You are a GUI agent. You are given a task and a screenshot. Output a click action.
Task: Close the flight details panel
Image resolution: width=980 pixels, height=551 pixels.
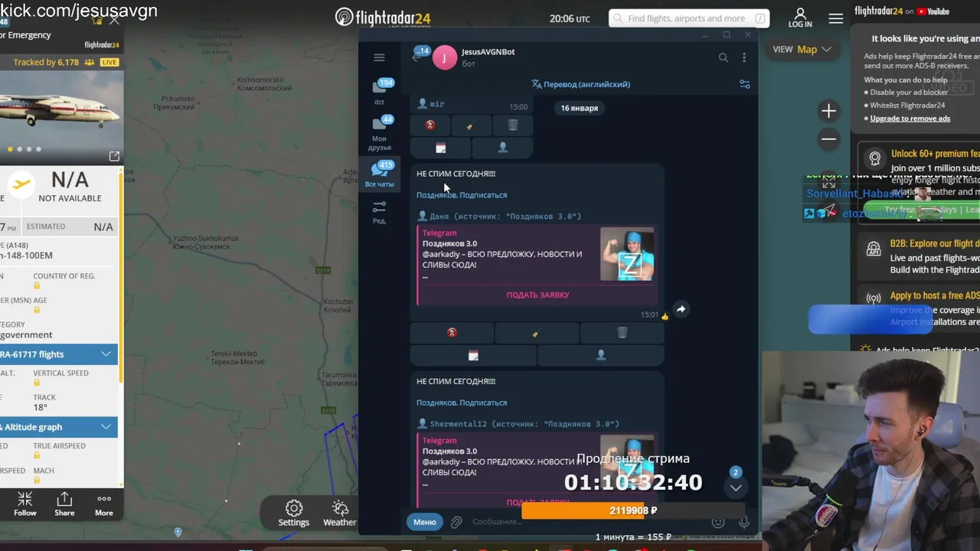[x=114, y=19]
